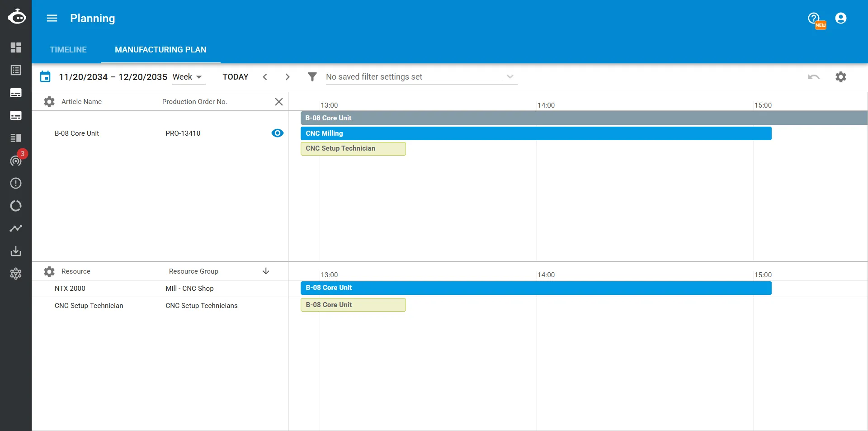Toggle Resource Group sort arrow
This screenshot has height=431, width=868.
[266, 271]
